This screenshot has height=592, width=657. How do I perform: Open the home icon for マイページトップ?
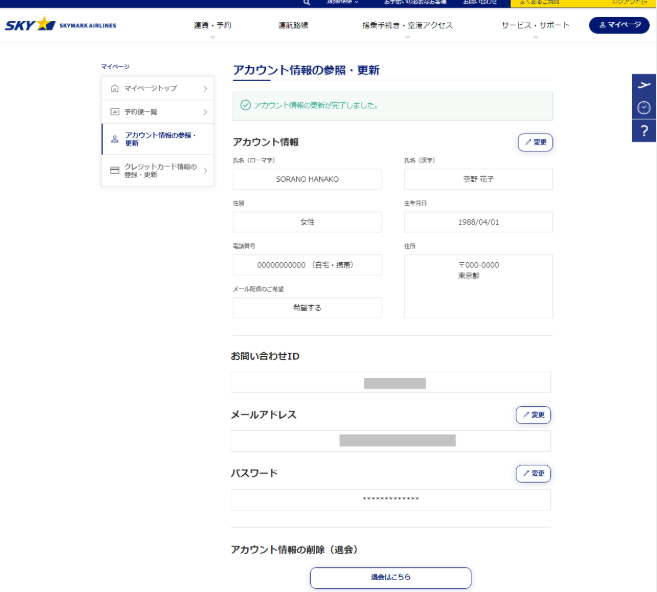pyautogui.click(x=114, y=88)
